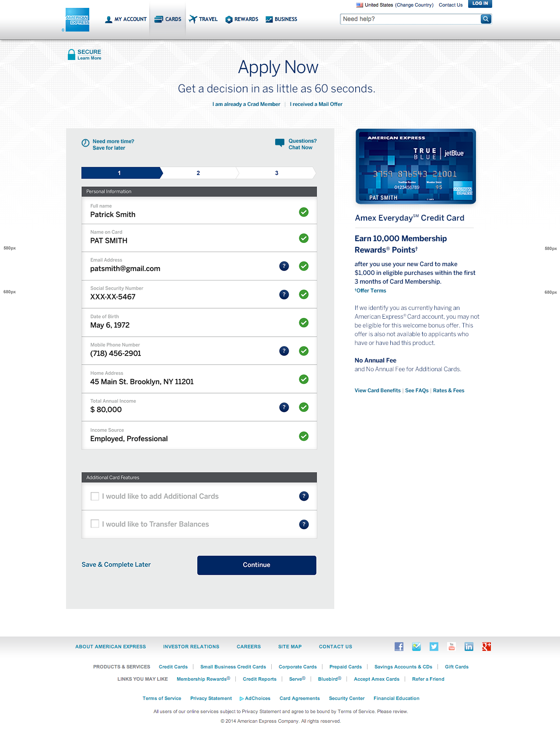Open the Business menu
The image size is (560, 735).
coord(281,19)
